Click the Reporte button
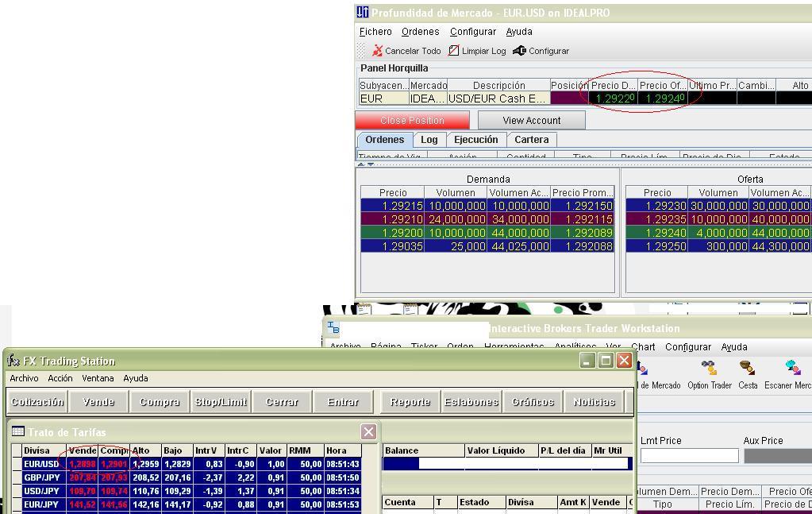 [x=410, y=401]
